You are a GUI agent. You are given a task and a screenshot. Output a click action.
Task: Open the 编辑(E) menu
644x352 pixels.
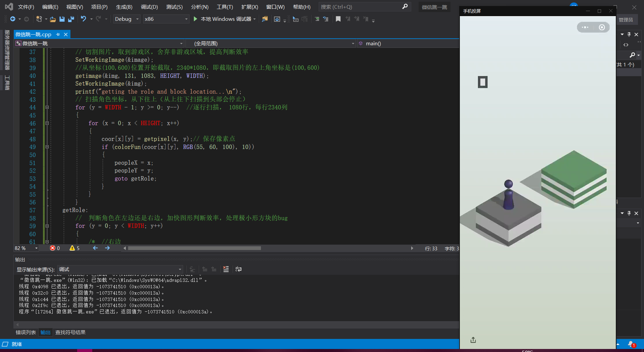[x=50, y=7]
